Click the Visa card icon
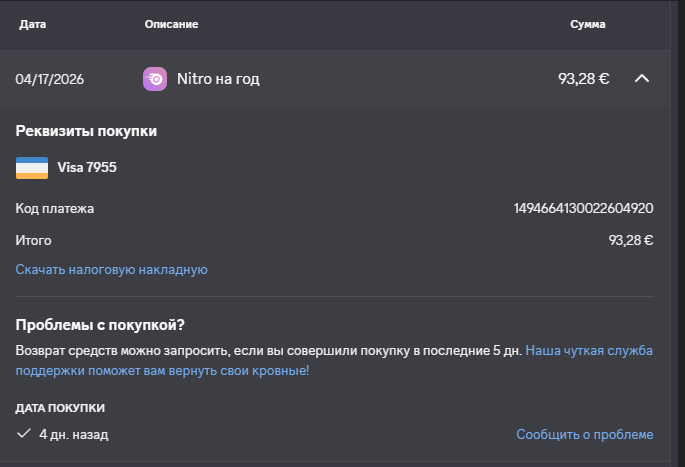The image size is (685, 467). (x=32, y=167)
